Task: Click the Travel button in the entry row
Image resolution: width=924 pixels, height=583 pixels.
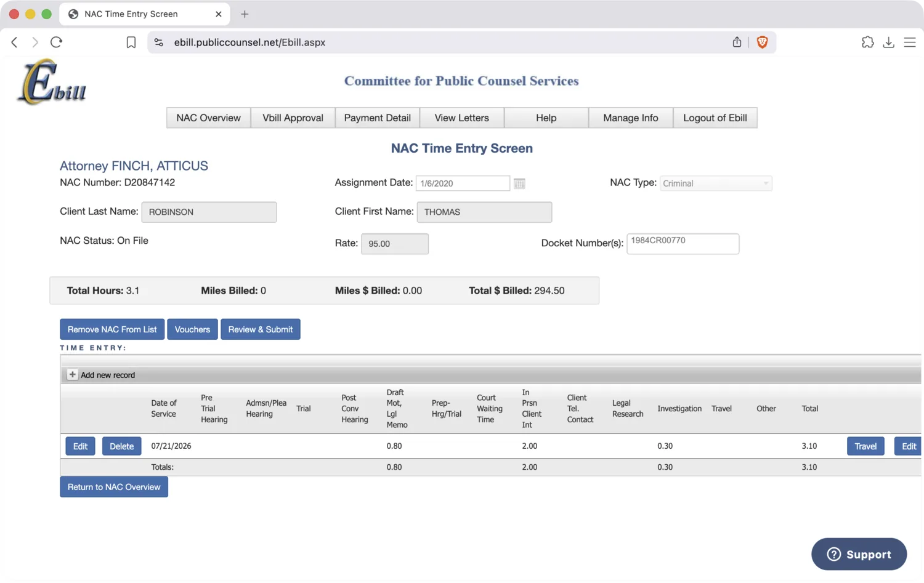Action: click(865, 446)
